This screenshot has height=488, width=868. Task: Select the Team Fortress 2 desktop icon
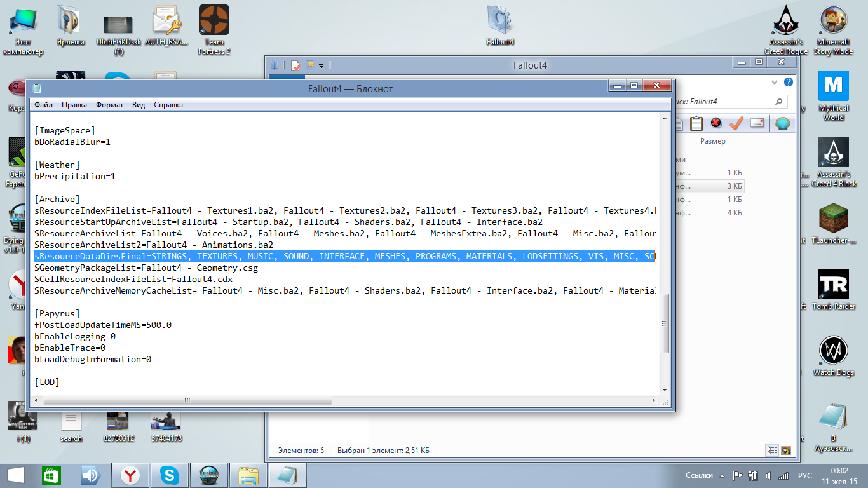pyautogui.click(x=214, y=30)
